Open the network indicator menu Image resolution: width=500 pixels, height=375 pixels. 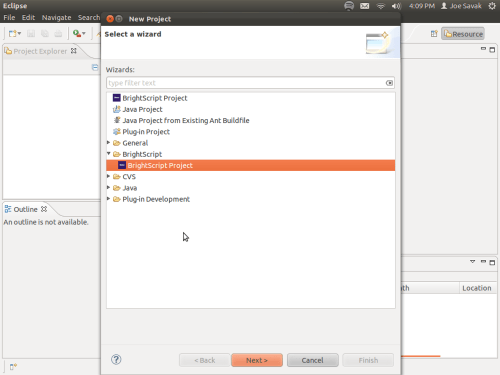tap(380, 6)
